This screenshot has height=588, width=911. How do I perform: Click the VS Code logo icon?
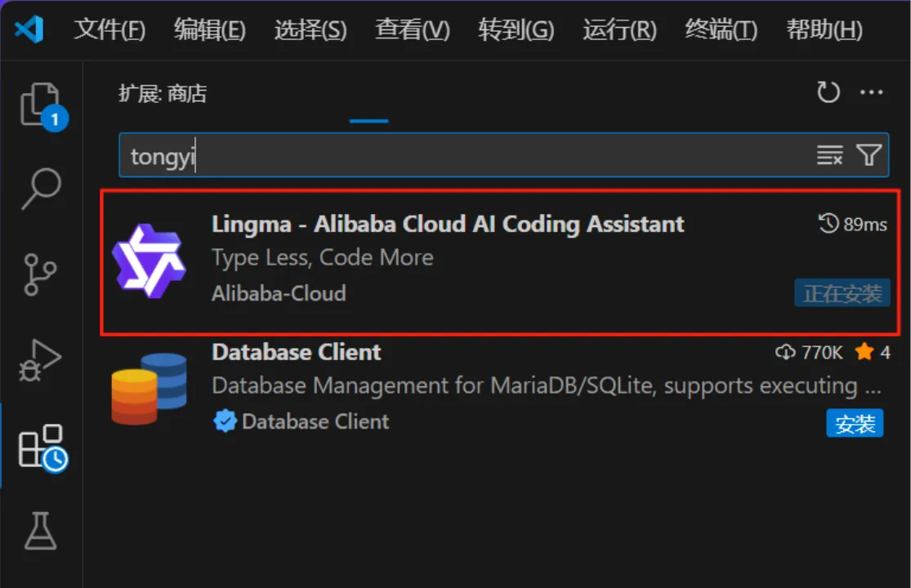coord(29,29)
